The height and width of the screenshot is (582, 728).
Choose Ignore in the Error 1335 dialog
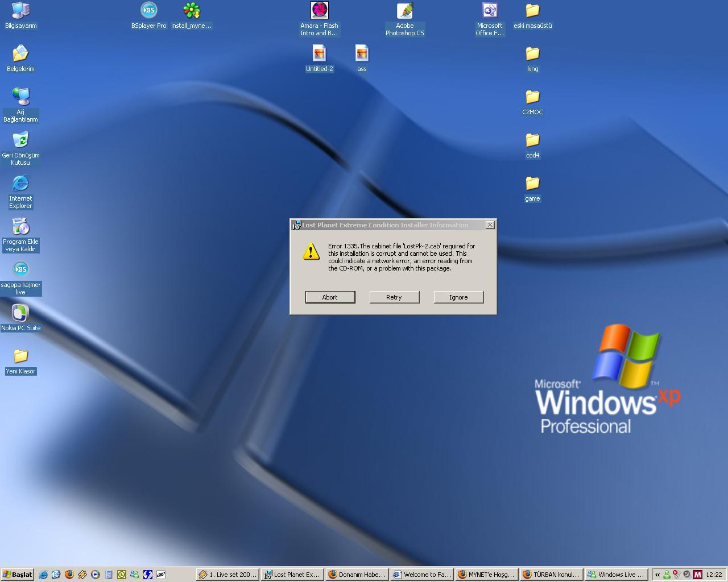pos(458,297)
